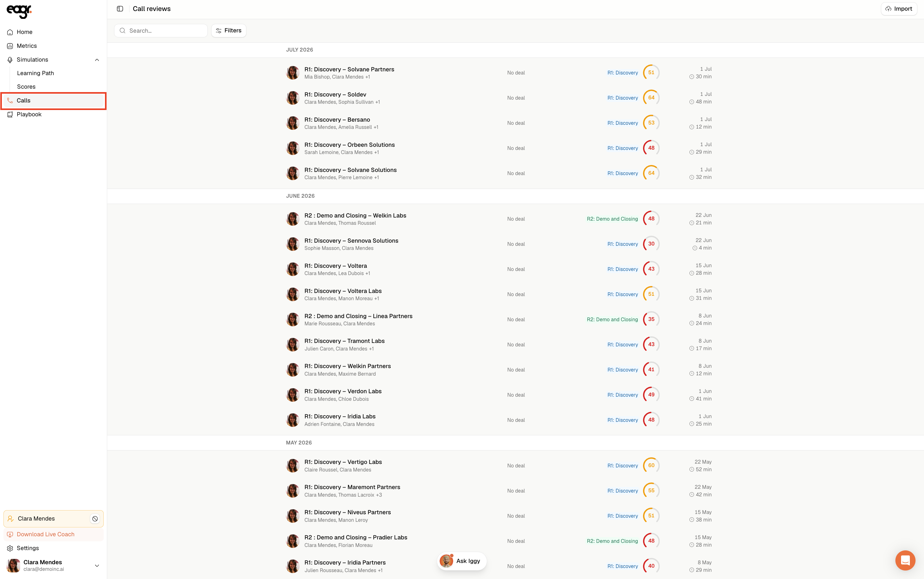
Task: Open call R1: Discovery – Soldev
Action: click(x=335, y=95)
